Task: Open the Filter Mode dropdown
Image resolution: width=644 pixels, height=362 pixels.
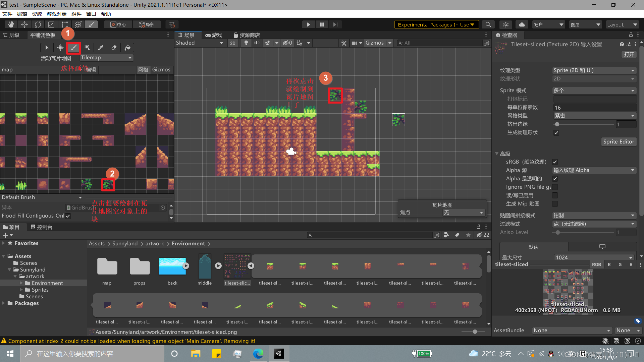Action: tap(594, 224)
